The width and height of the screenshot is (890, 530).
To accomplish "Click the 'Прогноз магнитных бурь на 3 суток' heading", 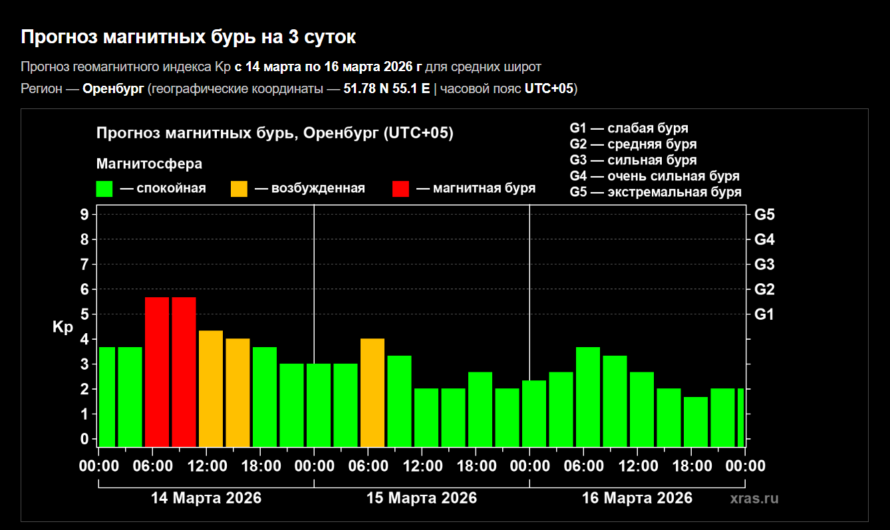I will coord(187,37).
